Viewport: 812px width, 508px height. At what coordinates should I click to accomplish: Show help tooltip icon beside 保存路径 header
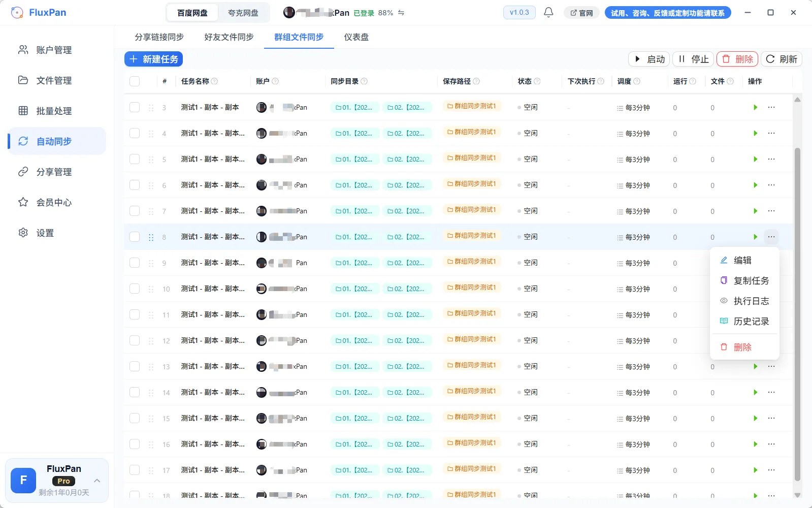pos(476,81)
